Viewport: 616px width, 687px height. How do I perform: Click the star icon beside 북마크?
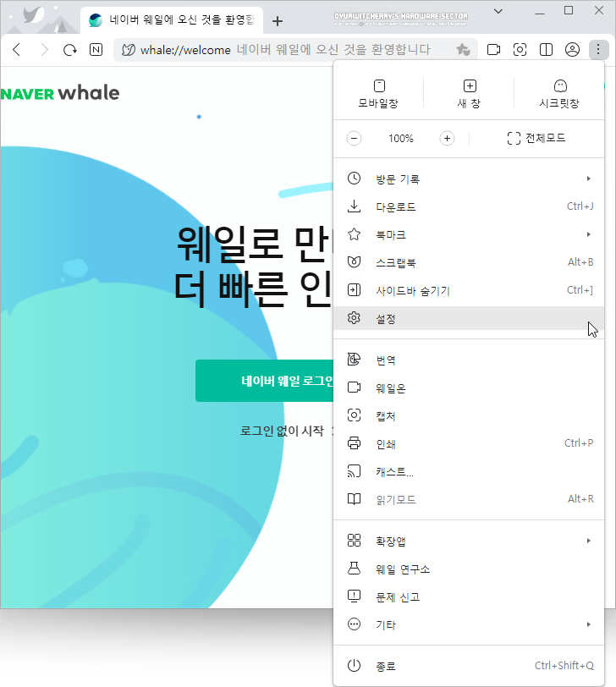(x=354, y=234)
